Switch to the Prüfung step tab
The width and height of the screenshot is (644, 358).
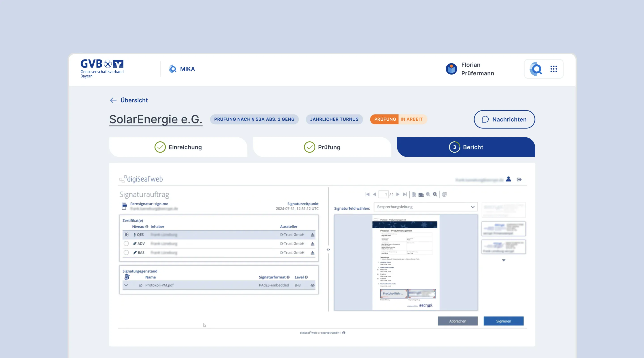(322, 147)
